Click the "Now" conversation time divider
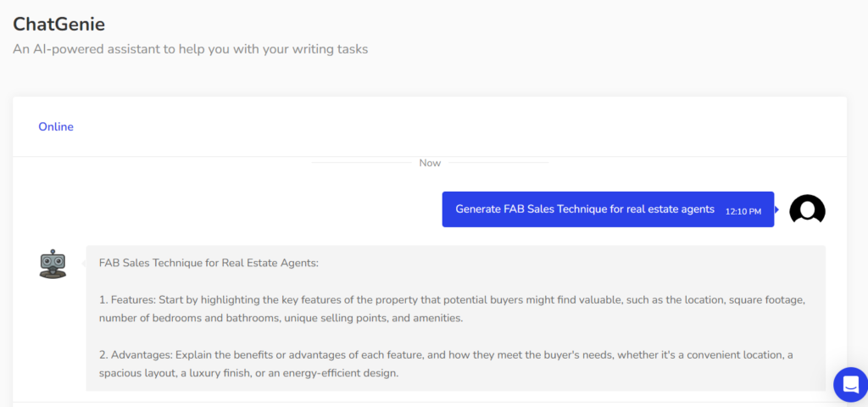Screen dimensions: 868x407 430,162
